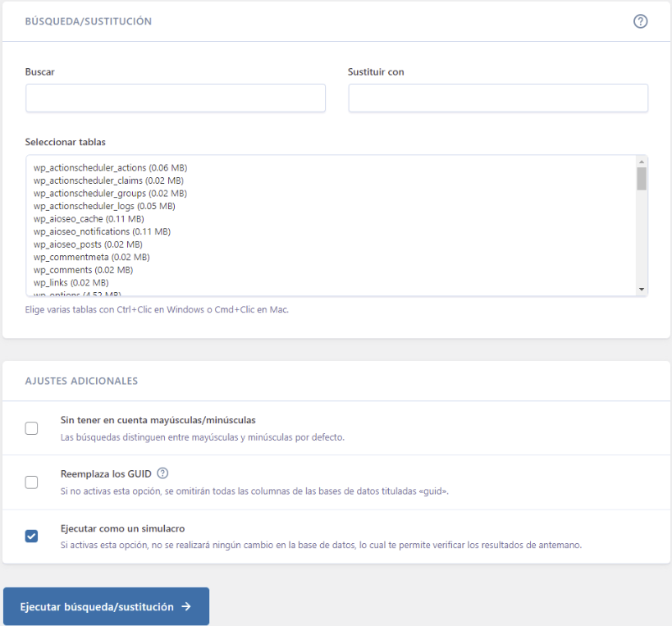Open help icon next to Reemplaza los GUID
672x626 pixels.
[162, 473]
